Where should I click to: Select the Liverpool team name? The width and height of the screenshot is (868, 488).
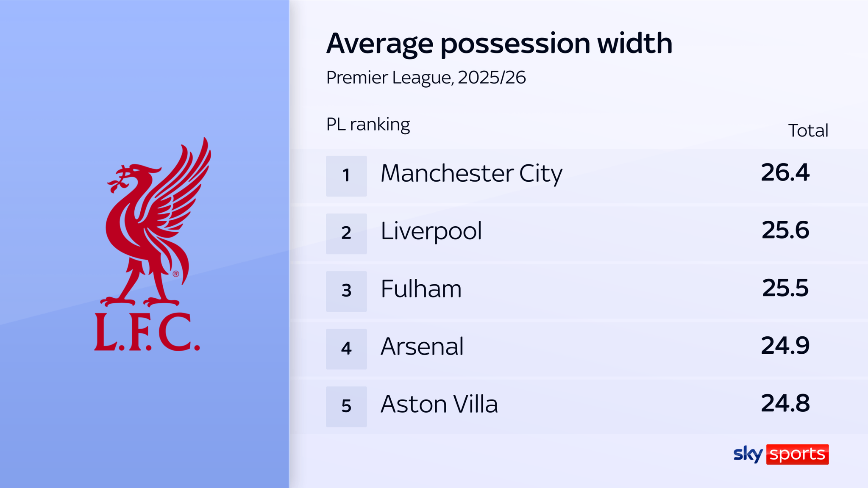(x=431, y=231)
